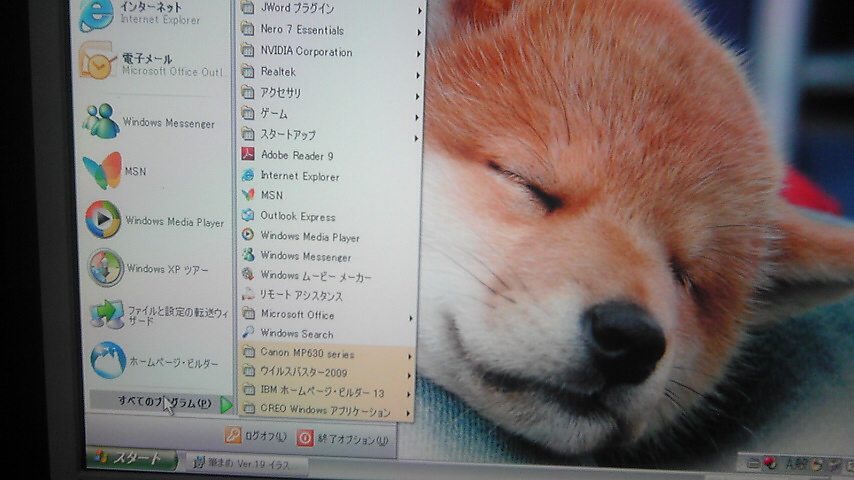Viewport: 854px width, 480px height.
Task: Click the ウイルスバスター2009 folder icon
Action: 248,371
